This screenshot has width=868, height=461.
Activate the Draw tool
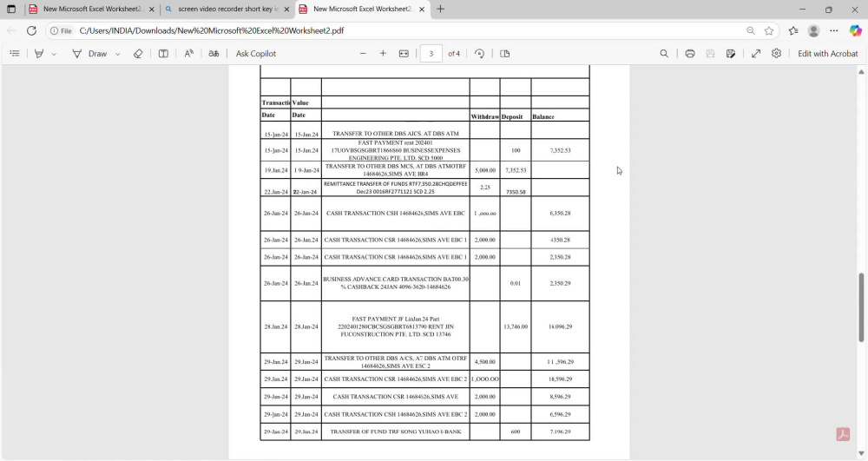point(89,54)
